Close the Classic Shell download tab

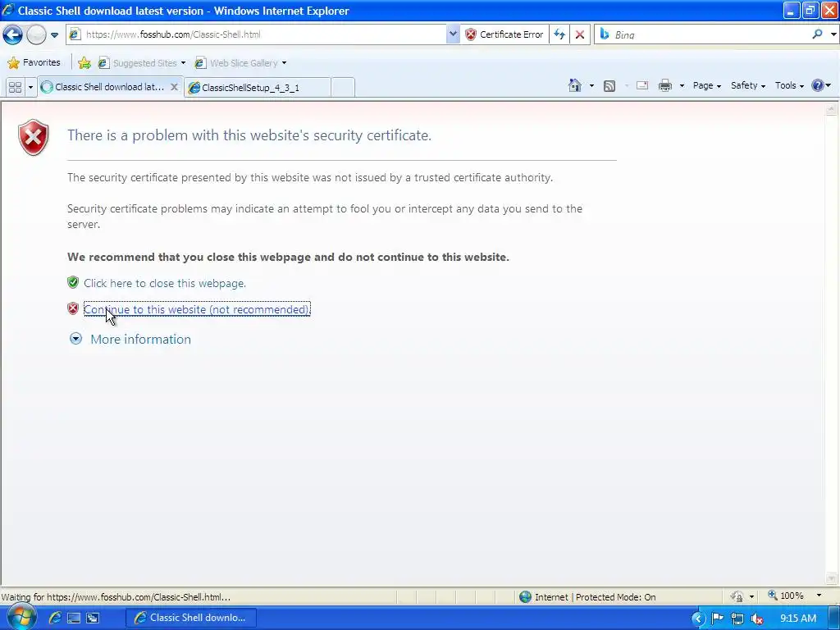tap(174, 87)
